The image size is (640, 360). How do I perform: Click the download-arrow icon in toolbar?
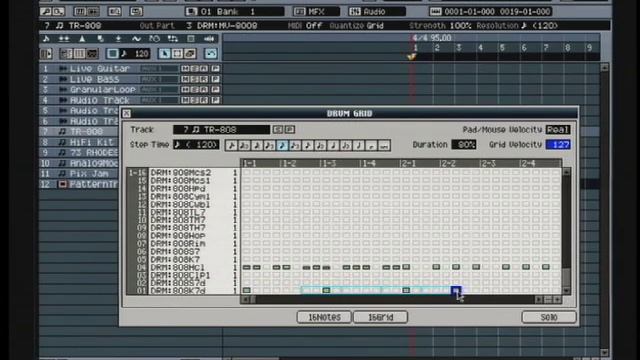118,39
